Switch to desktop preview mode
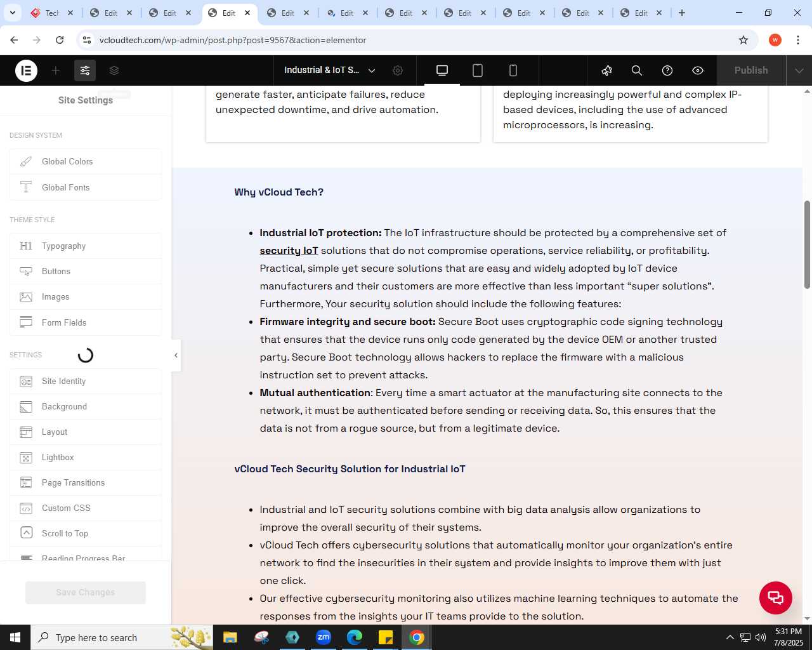Screen dimensions: 812x650 [x=442, y=70]
